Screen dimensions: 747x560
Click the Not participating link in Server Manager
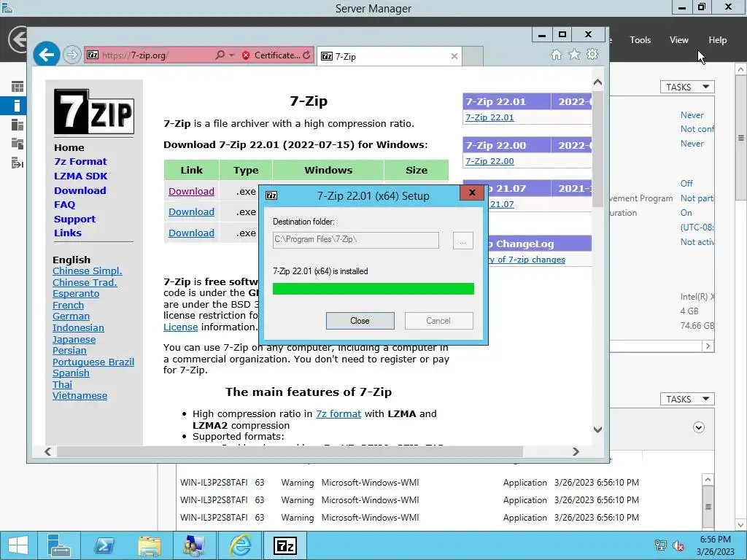[697, 198]
